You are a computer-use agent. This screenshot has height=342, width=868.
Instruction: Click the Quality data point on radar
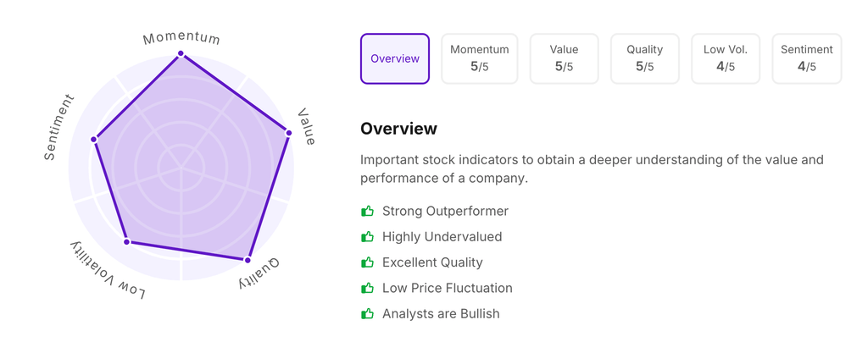[x=248, y=259]
